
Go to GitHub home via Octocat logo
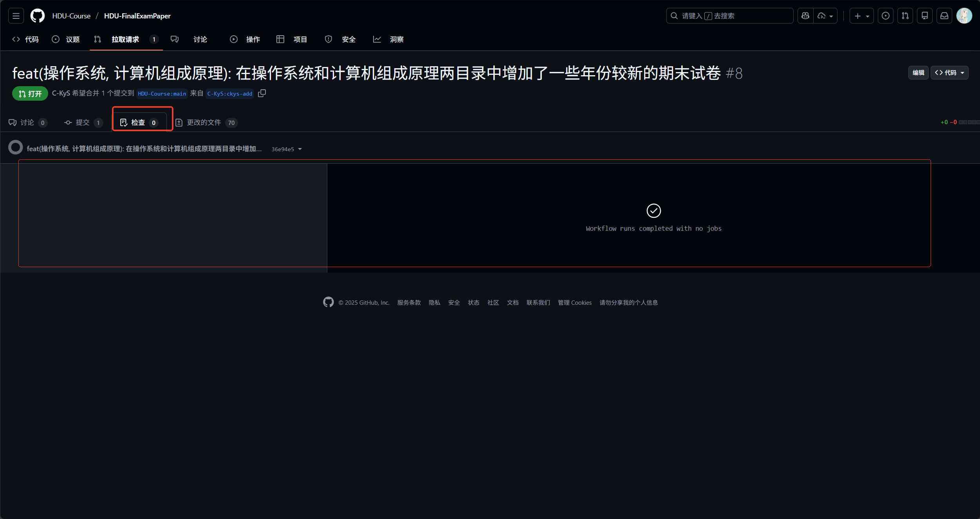click(38, 16)
